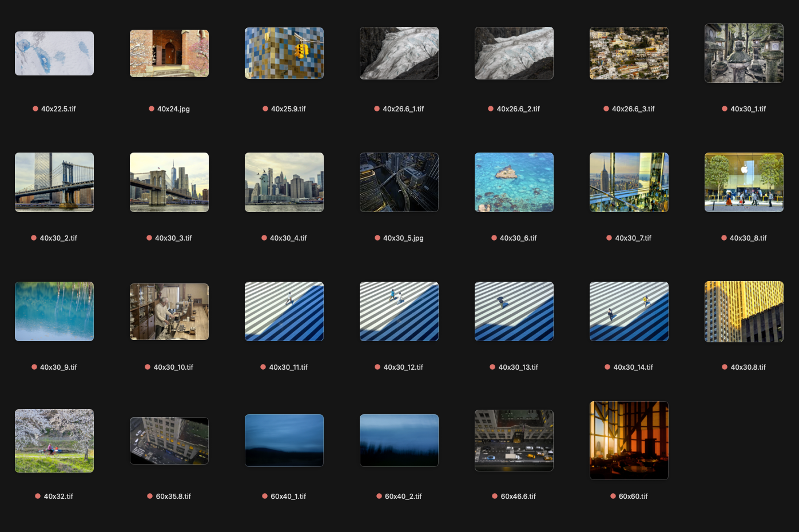Select the 60x60.tif orange interior thumbnail

[x=629, y=441]
